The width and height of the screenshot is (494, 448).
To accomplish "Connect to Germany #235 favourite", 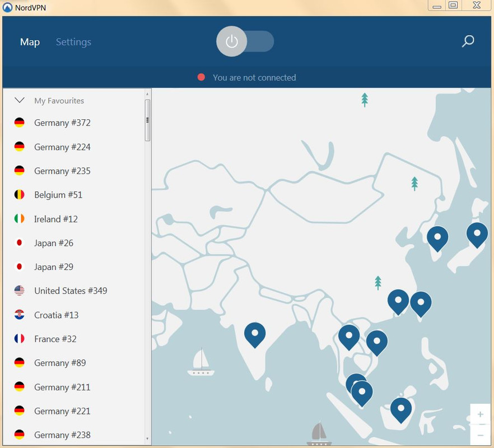I will tap(73, 171).
